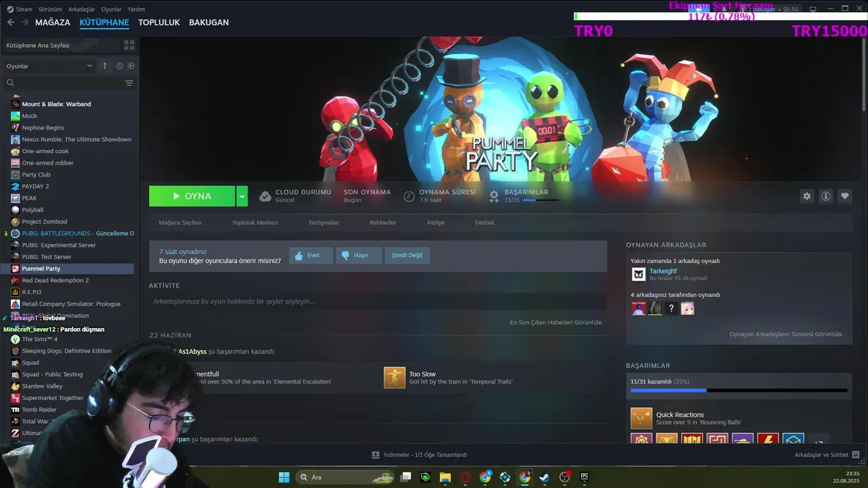Add game to favorites heart icon
868x488 pixels.
click(845, 196)
